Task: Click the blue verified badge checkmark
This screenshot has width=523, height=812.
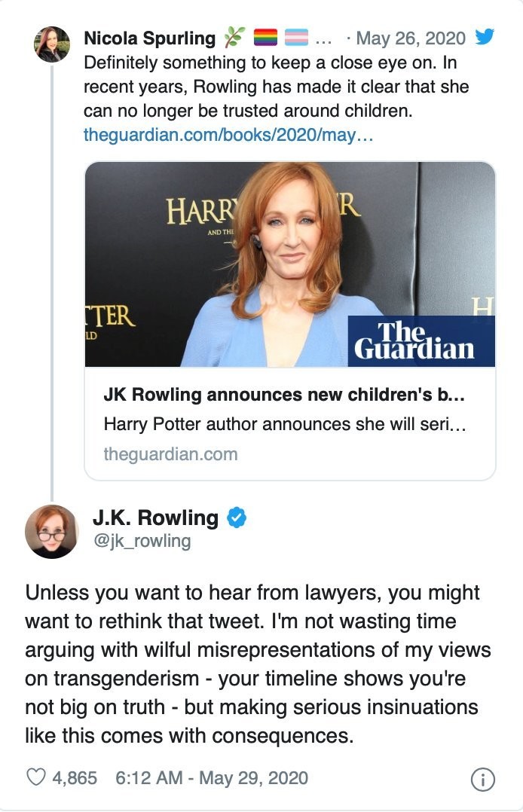Action: point(237,517)
